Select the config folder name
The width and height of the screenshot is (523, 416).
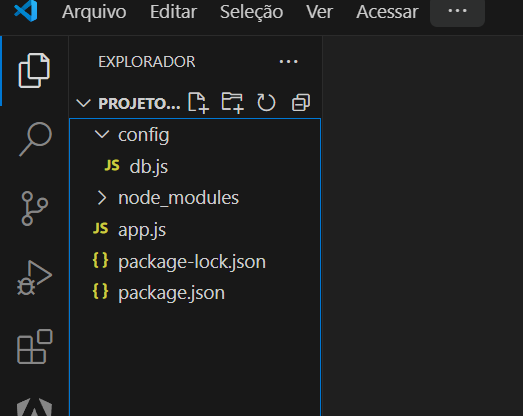pos(143,135)
